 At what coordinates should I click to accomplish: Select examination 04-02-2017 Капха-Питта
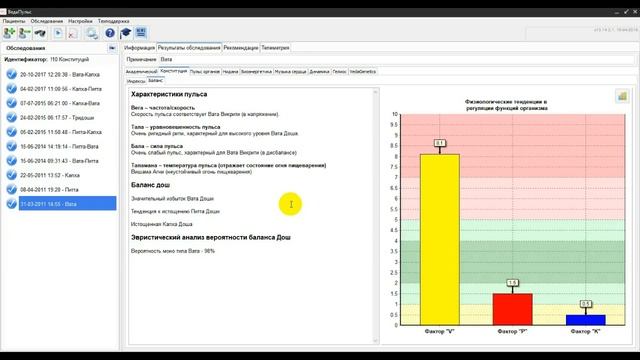pyautogui.click(x=61, y=89)
